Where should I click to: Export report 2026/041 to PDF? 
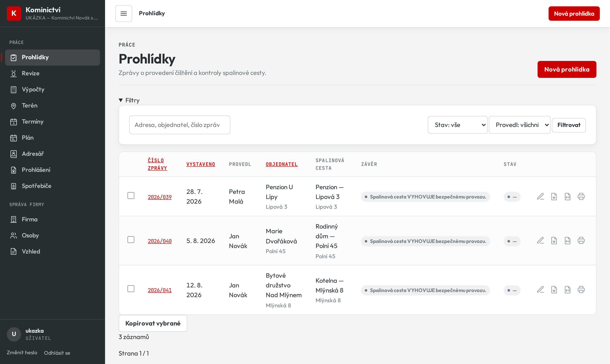coord(567,290)
